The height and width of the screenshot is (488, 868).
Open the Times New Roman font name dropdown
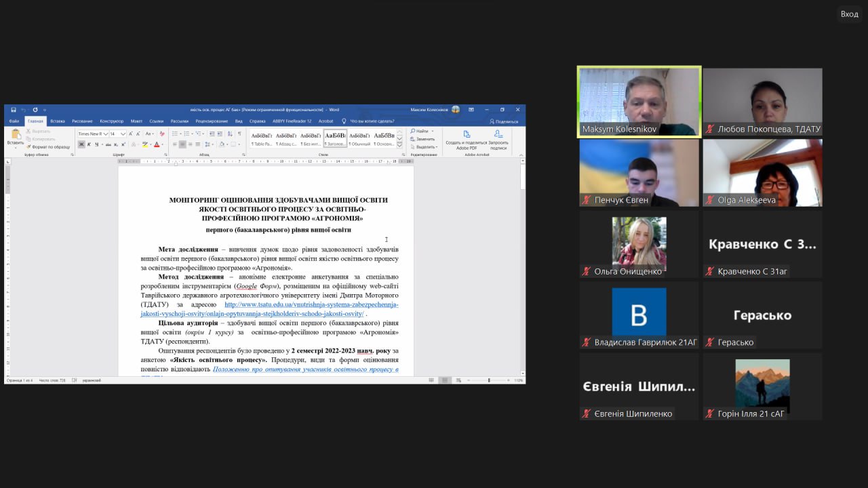tap(105, 134)
